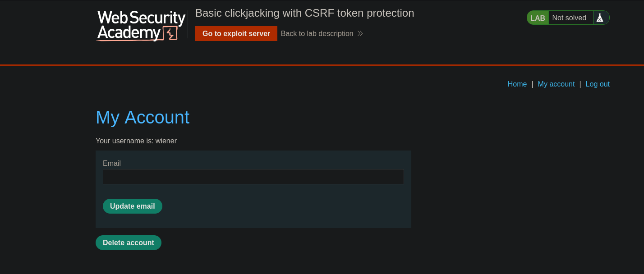This screenshot has height=274, width=644.
Task: Click the double chevron after lab description
Action: [360, 33]
